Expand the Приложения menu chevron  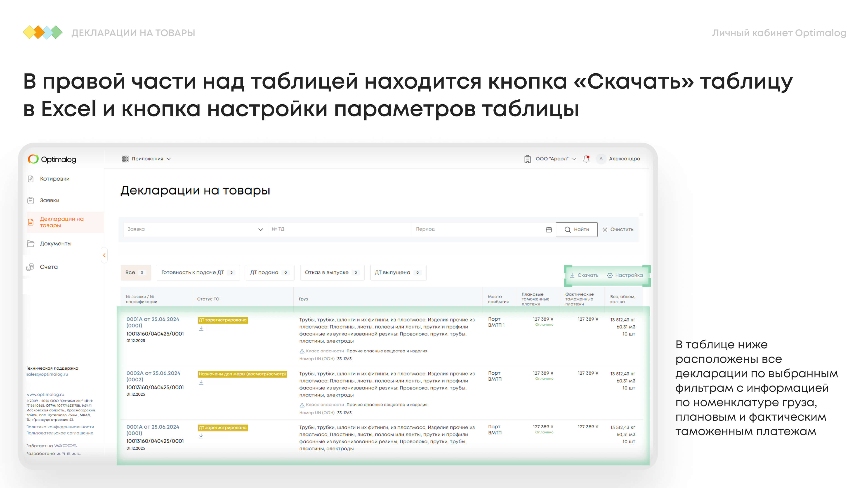pyautogui.click(x=169, y=159)
